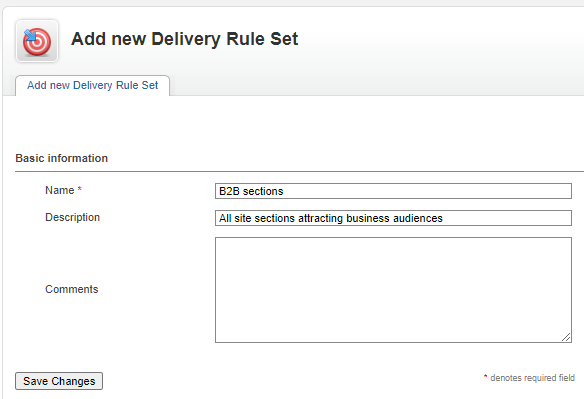Click the Description field label

(x=72, y=217)
